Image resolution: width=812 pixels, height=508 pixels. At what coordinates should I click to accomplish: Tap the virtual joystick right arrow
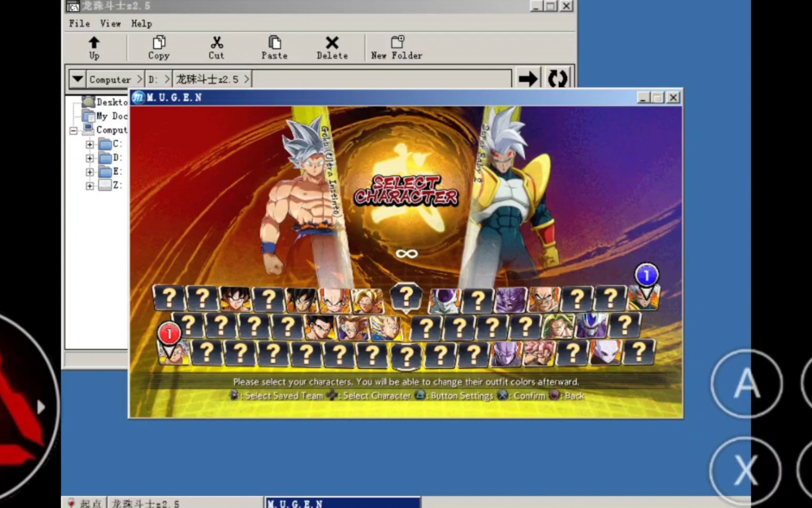[41, 407]
